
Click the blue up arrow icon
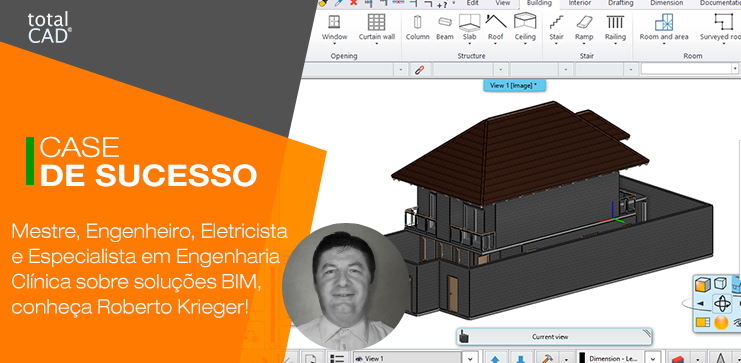pyautogui.click(x=496, y=358)
